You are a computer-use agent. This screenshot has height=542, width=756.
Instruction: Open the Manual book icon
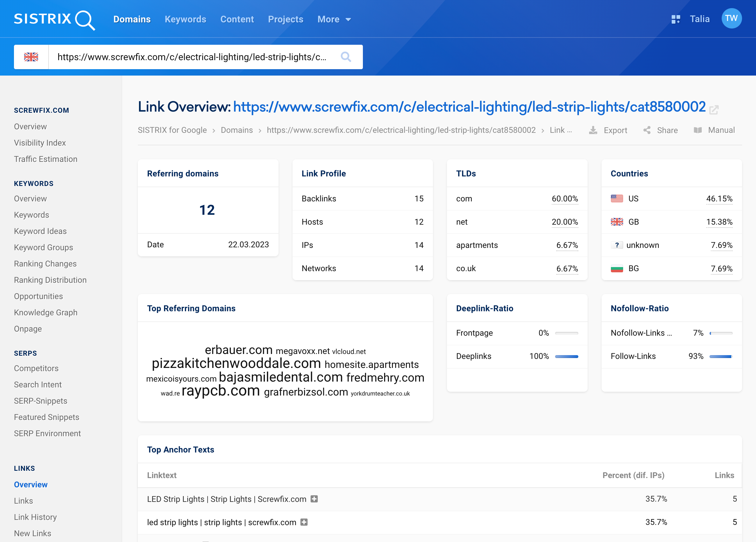[x=698, y=130]
